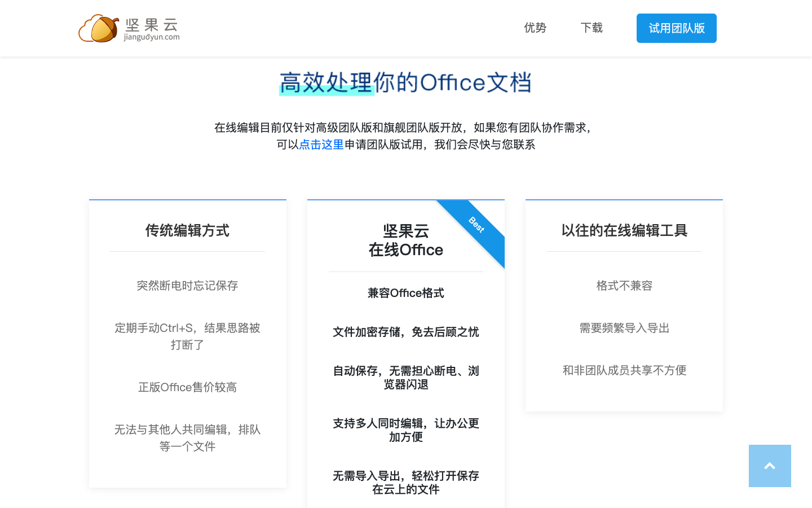
Task: Click the back-to-top arrow button
Action: pyautogui.click(x=770, y=466)
